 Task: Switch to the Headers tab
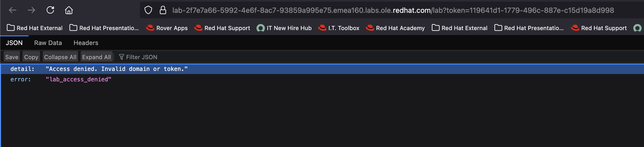click(86, 43)
